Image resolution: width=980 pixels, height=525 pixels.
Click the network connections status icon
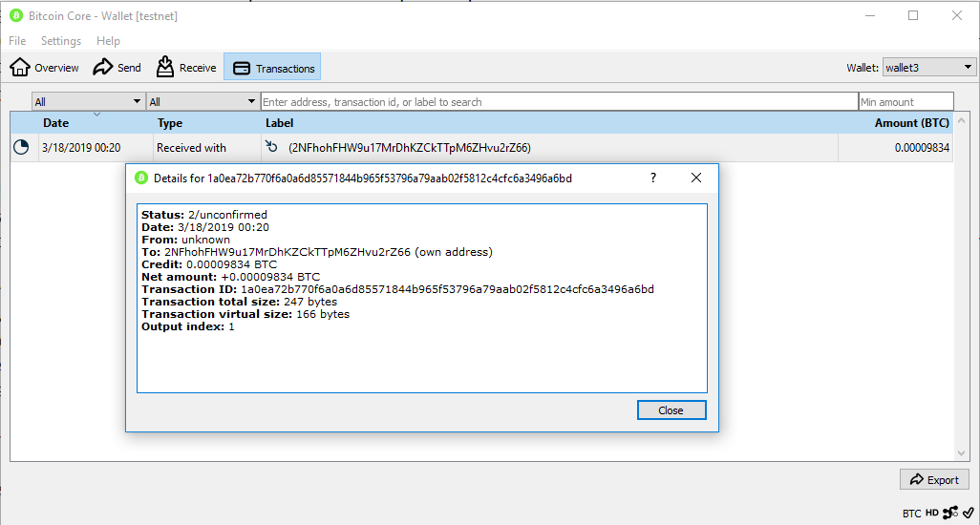coord(950,513)
